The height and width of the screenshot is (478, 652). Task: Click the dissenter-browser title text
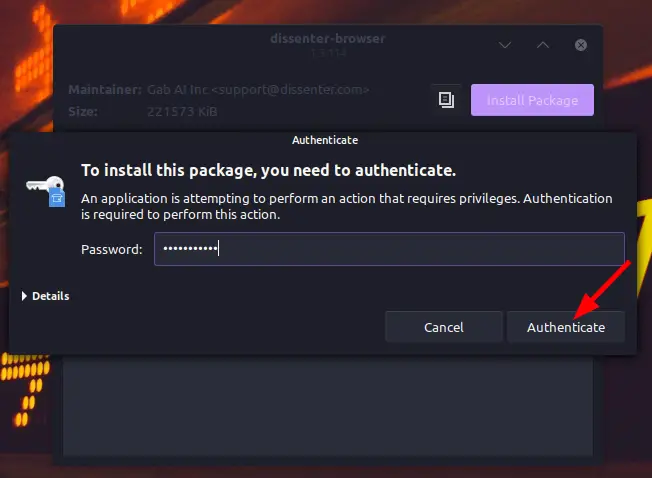click(328, 39)
